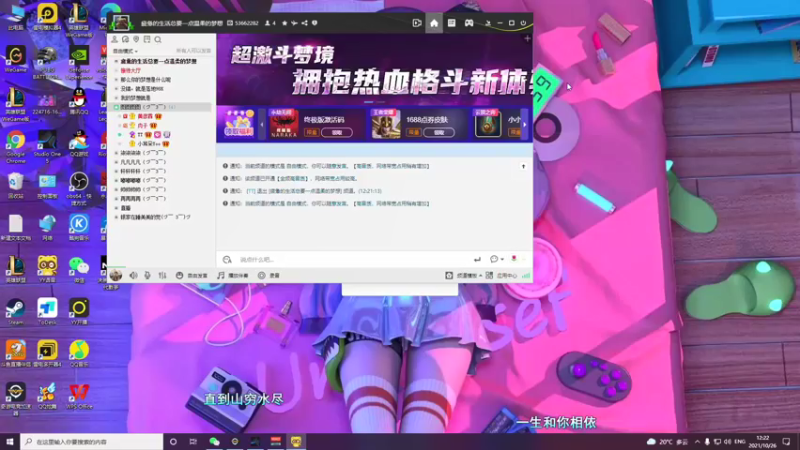
Task: Toggle the microphone icon in bottom bar
Action: 147,276
